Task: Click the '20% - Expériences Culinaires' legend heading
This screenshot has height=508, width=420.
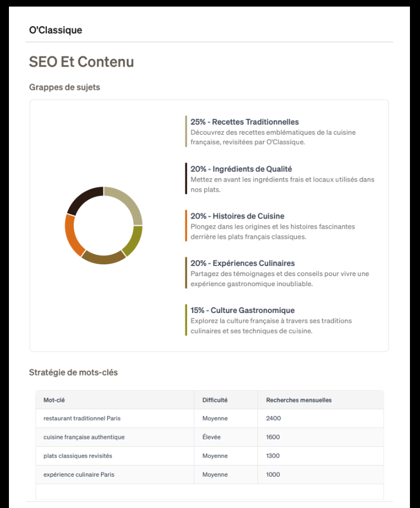Action: (242, 263)
